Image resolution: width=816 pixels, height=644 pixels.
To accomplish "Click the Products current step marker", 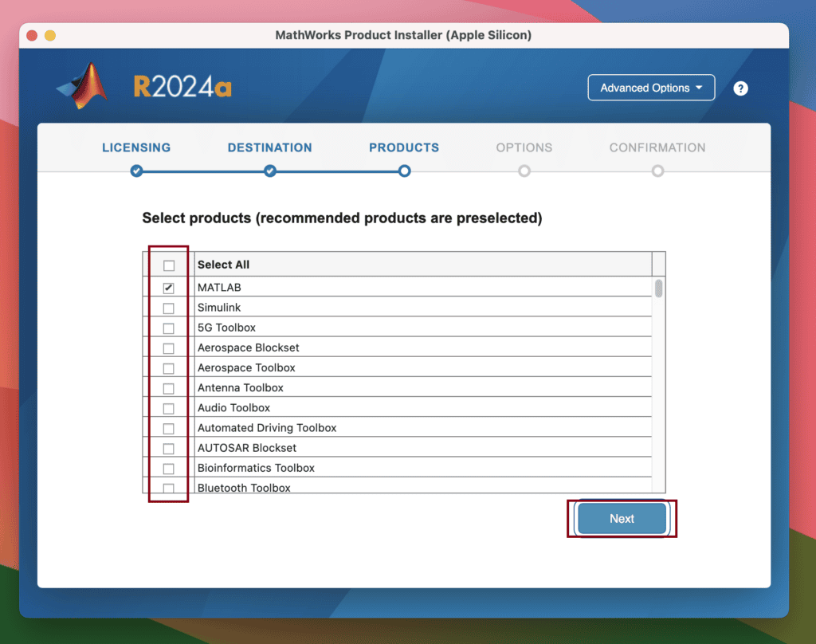I will [x=404, y=171].
